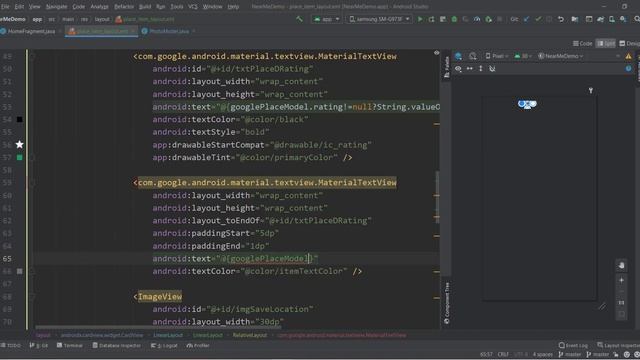Click the layout folder in navigation bar
Image resolution: width=640 pixels, height=360 pixels.
point(102,19)
